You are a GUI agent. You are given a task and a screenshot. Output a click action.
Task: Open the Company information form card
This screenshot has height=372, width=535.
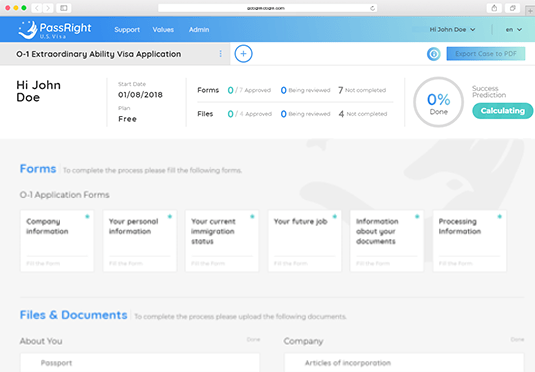point(57,241)
